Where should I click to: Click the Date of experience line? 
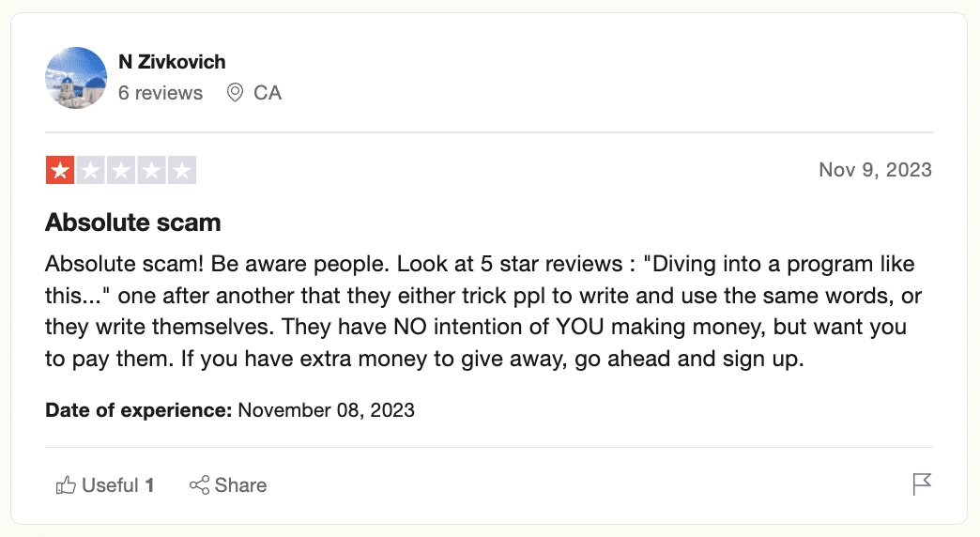pyautogui.click(x=230, y=410)
